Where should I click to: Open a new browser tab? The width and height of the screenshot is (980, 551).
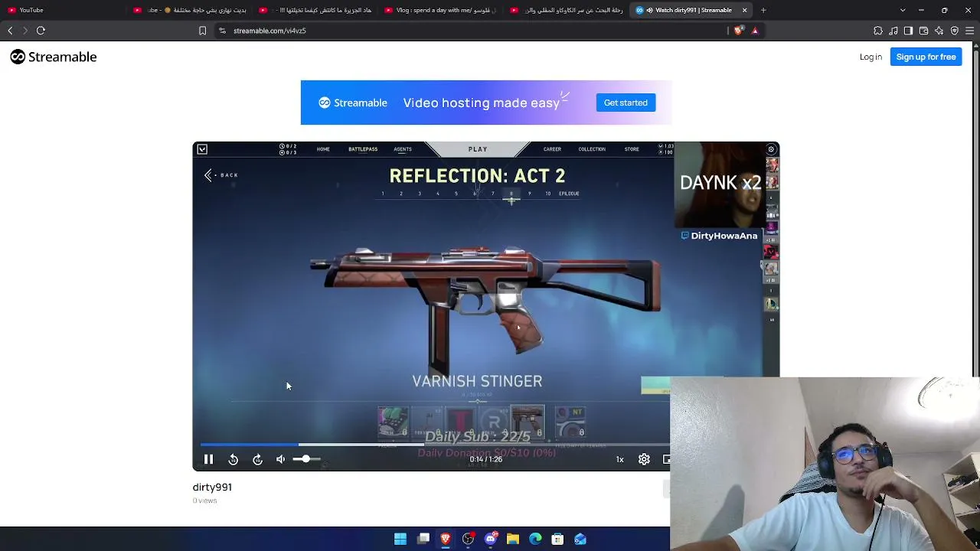coord(763,10)
